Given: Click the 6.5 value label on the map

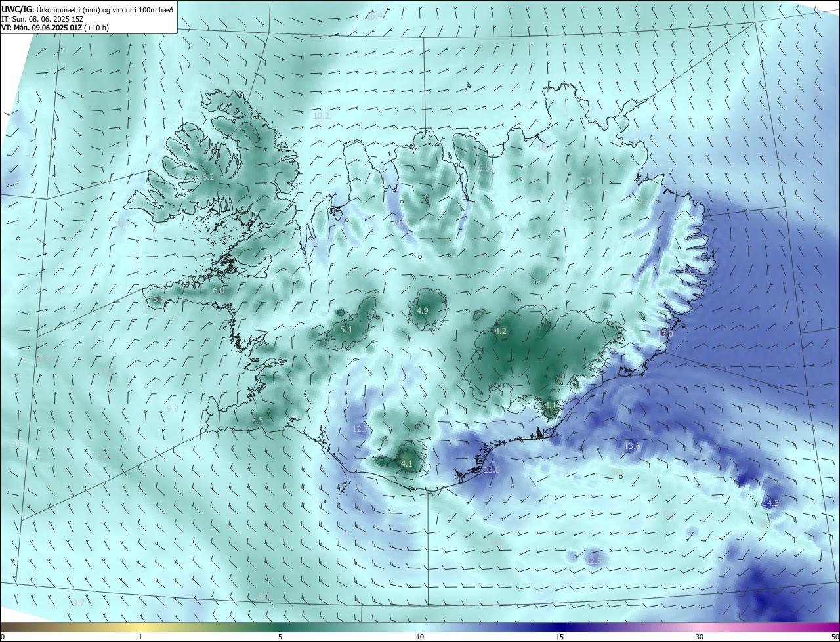Looking at the screenshot, I should click(484, 167).
